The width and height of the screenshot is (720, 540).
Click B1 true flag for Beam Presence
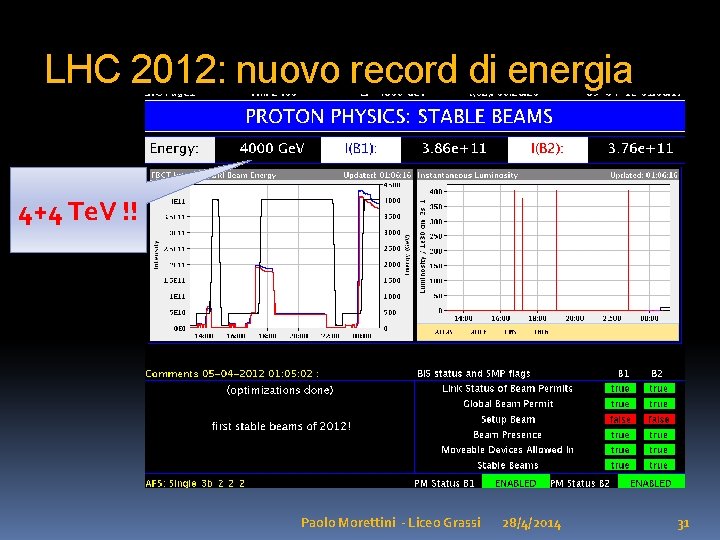coord(620,434)
